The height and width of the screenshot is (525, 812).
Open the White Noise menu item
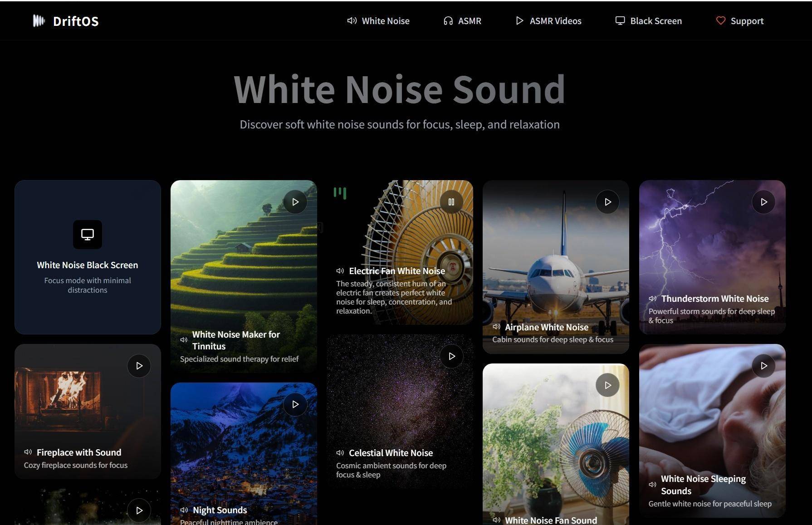click(x=378, y=21)
